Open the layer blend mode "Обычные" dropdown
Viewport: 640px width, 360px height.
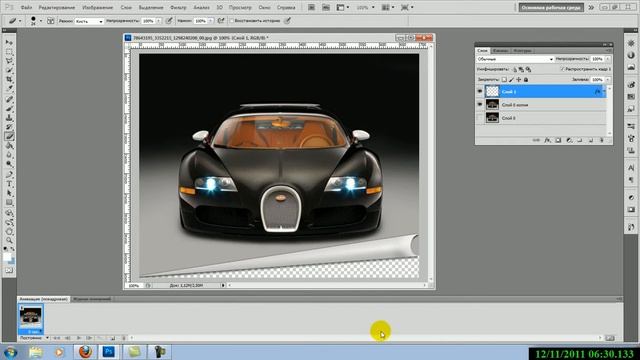tap(515, 59)
